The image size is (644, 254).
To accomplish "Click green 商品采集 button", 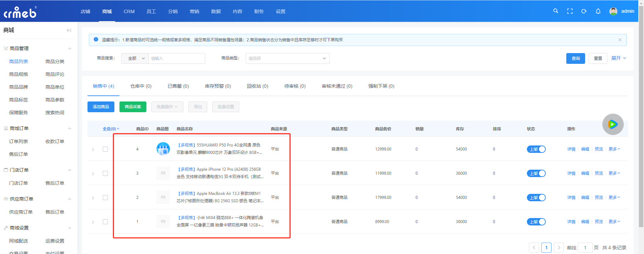I will tap(133, 107).
